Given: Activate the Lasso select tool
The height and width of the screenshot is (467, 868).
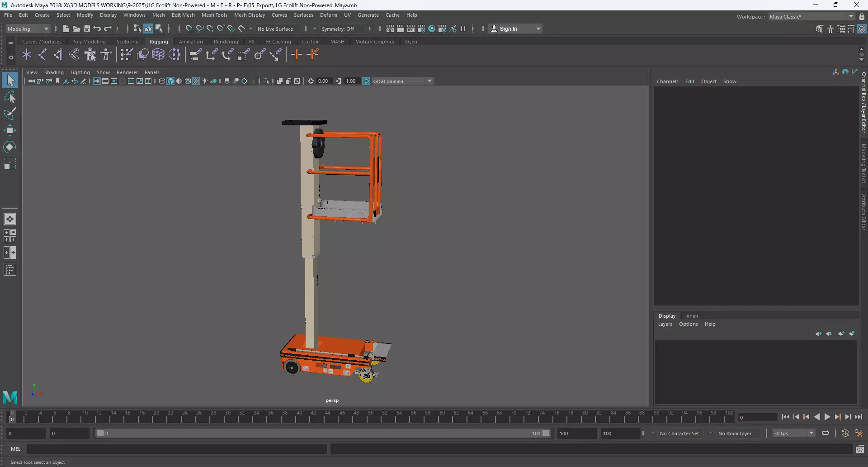Looking at the screenshot, I should click(10, 97).
